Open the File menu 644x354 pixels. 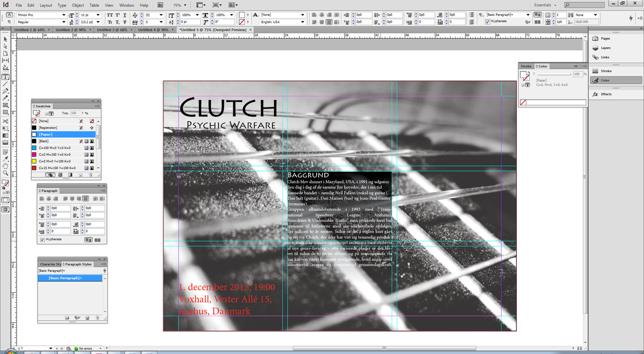click(x=19, y=5)
